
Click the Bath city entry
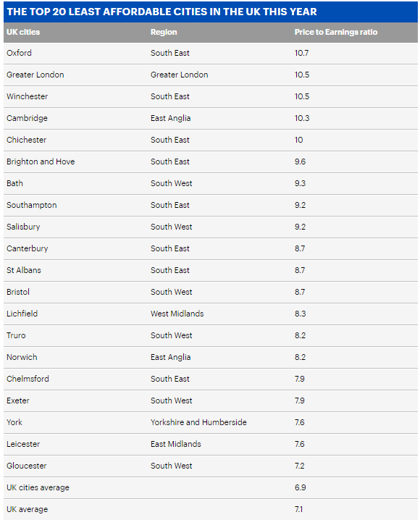coord(14,183)
